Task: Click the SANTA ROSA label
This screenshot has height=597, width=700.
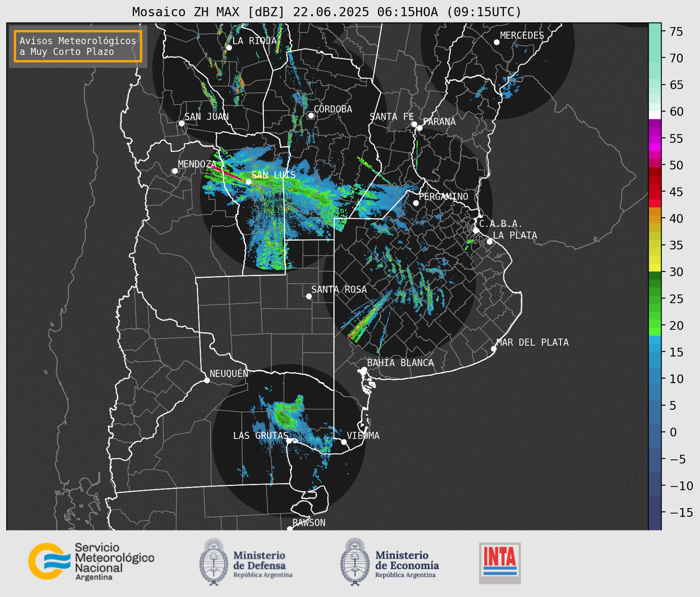Action: pyautogui.click(x=339, y=289)
